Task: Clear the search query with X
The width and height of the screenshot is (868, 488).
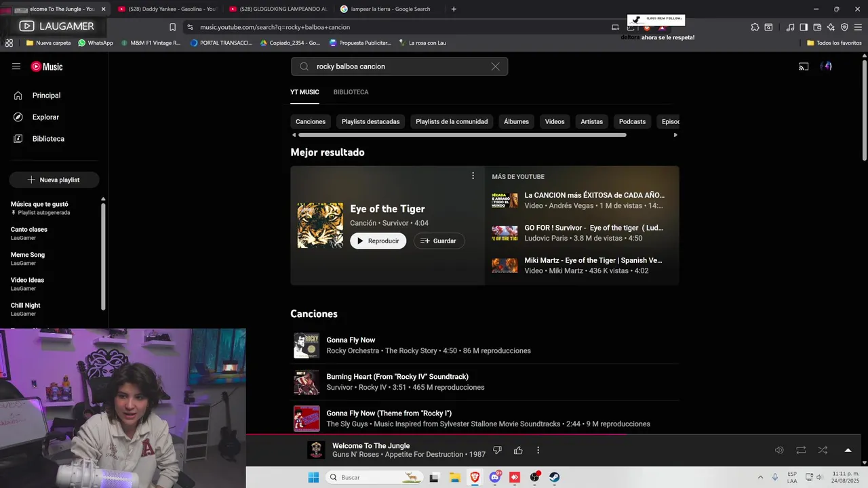Action: click(495, 66)
